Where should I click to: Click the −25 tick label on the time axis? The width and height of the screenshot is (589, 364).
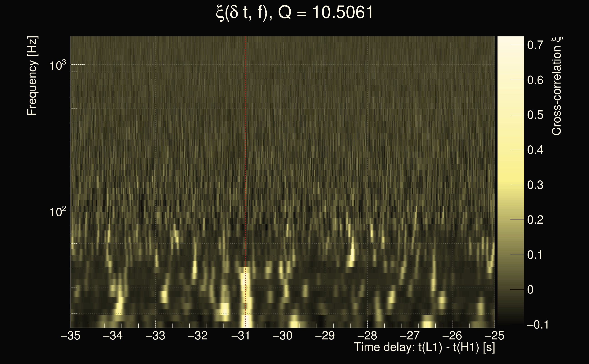tap(494, 336)
